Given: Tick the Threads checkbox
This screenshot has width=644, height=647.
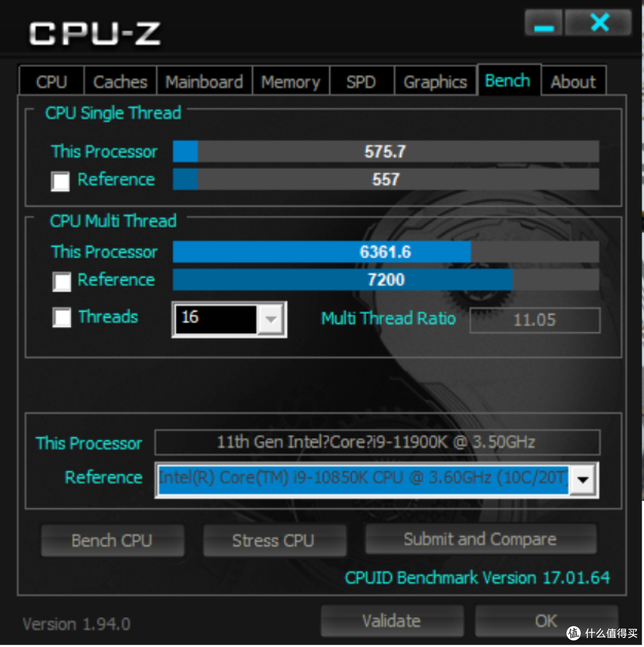Looking at the screenshot, I should pos(61,318).
